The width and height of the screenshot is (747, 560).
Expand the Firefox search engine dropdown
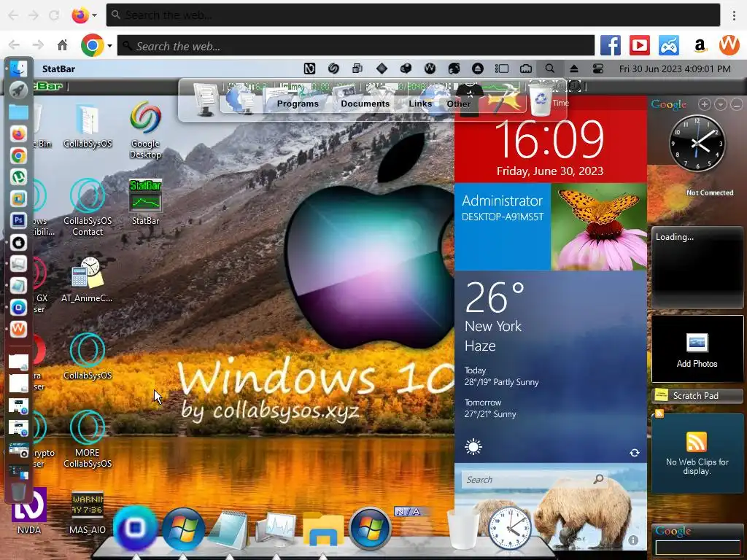point(94,15)
